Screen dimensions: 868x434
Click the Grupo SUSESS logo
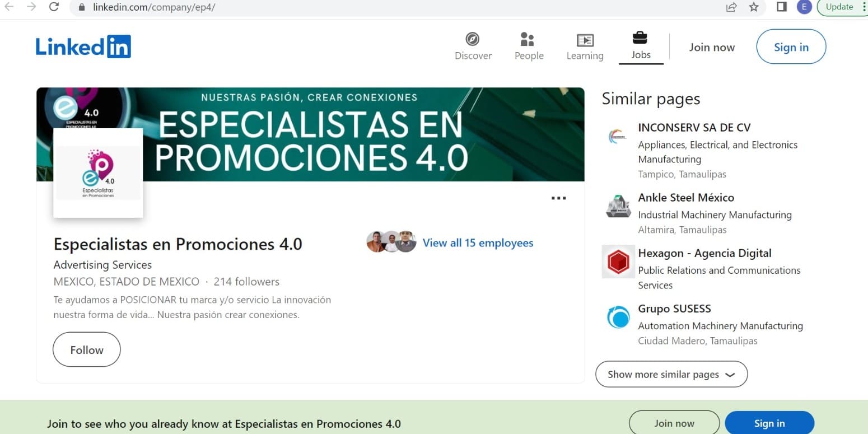click(x=618, y=318)
